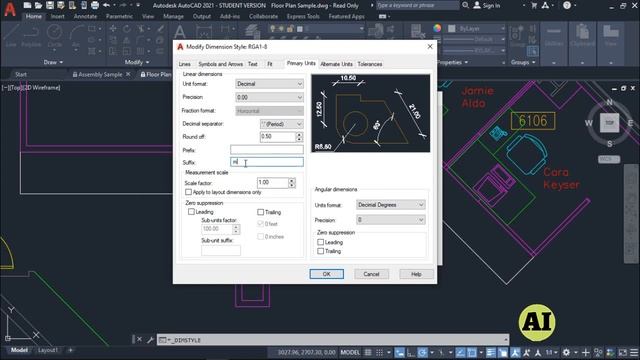The width and height of the screenshot is (640, 360).
Task: Open the AutoCAD application menu logo
Action: coord(10,9)
